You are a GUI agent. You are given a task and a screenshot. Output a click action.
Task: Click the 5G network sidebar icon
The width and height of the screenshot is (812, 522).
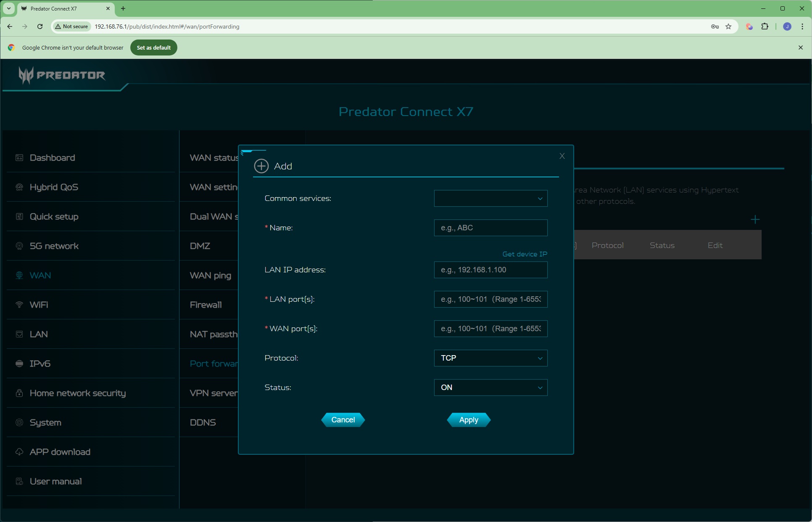(19, 246)
